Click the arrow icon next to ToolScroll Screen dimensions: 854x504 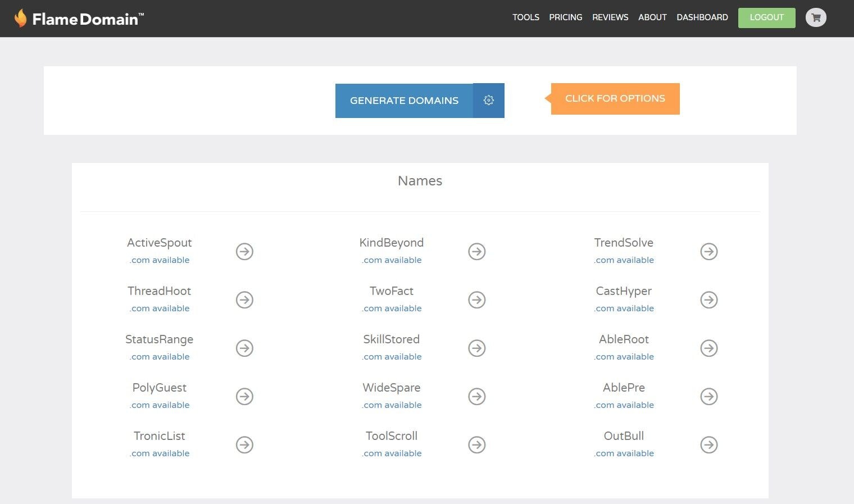(x=477, y=444)
